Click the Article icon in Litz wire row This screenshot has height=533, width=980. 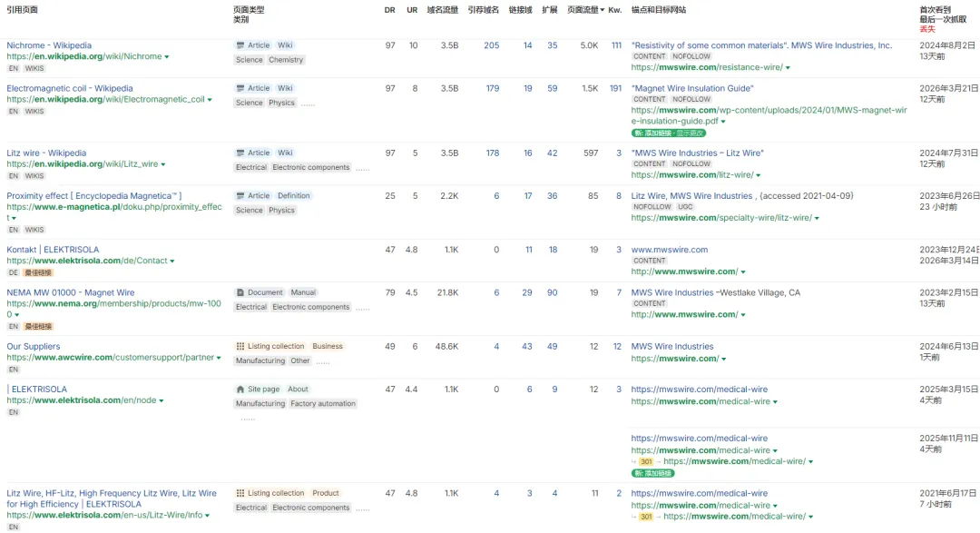tap(240, 153)
